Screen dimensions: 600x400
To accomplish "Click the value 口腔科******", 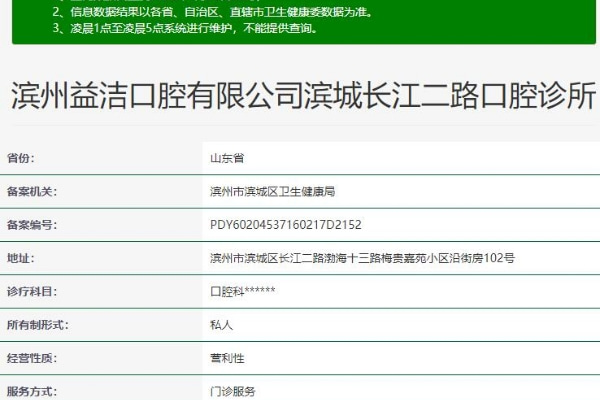I will click(x=243, y=291).
